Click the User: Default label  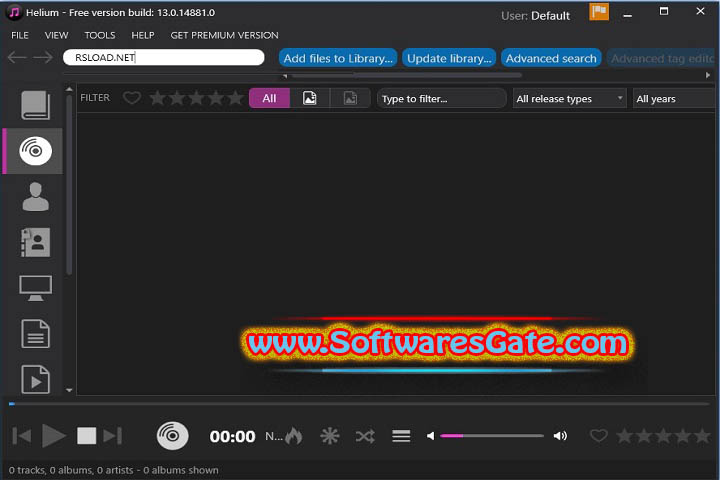[x=535, y=16]
